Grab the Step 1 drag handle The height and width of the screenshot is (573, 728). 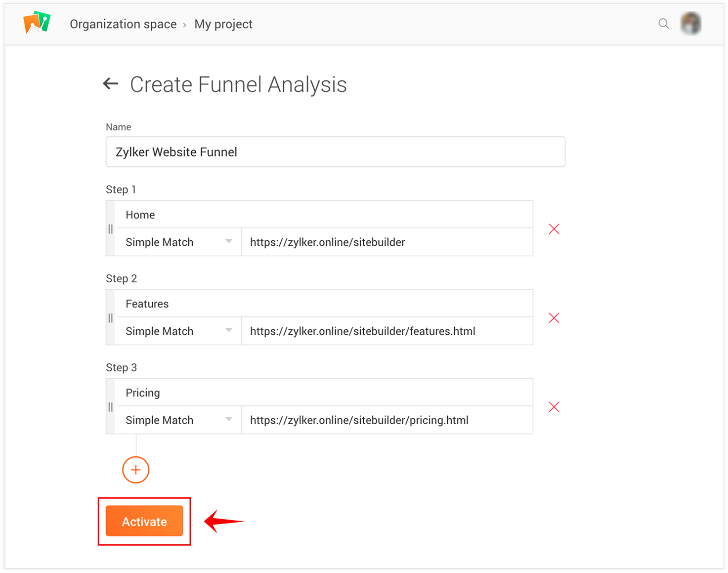pos(111,229)
